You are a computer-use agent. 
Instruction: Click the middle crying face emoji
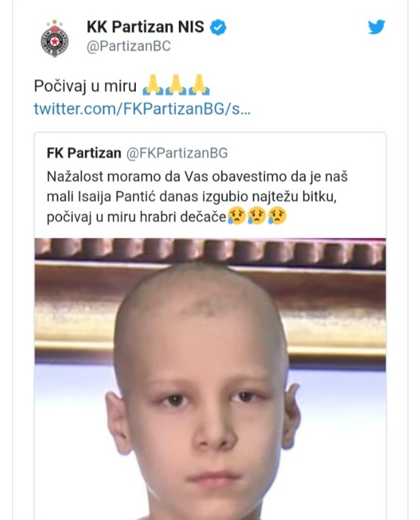click(257, 216)
